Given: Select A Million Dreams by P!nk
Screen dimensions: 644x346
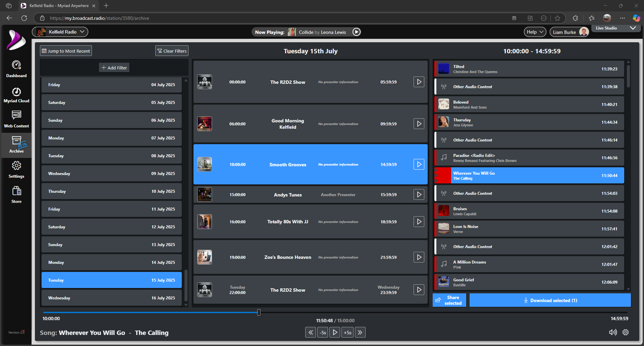Looking at the screenshot, I should click(529, 264).
